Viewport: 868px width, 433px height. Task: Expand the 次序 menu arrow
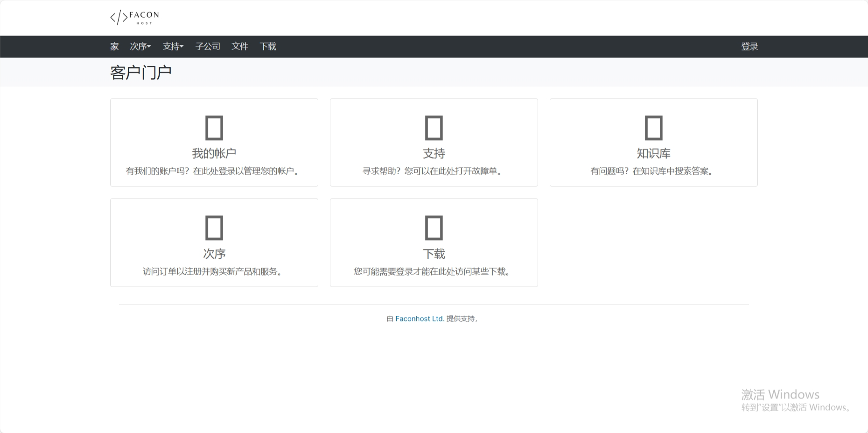(149, 46)
